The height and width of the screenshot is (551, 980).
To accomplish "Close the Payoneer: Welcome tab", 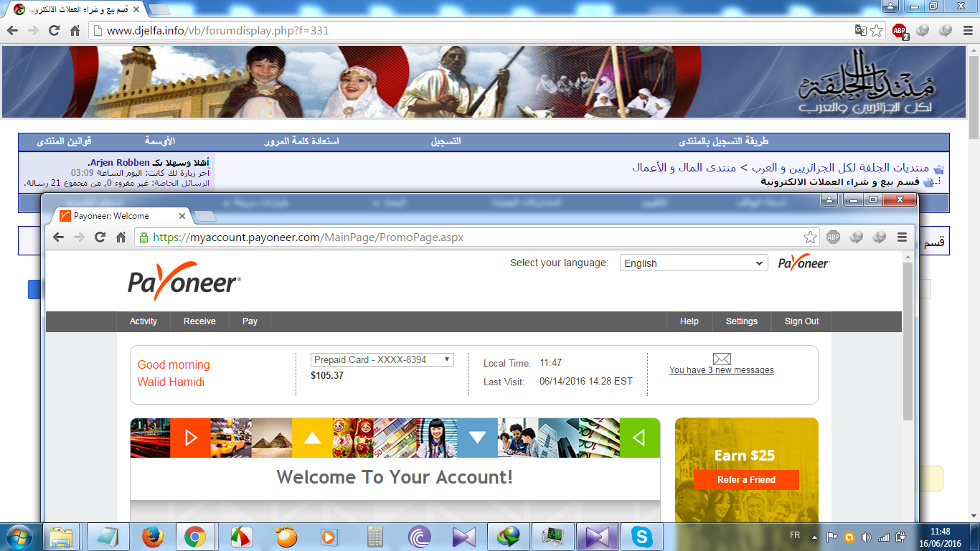I will pyautogui.click(x=182, y=216).
